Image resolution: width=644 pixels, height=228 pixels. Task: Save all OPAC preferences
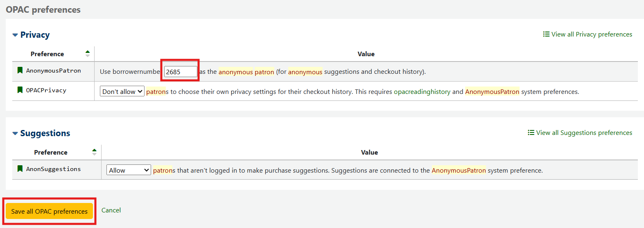(x=49, y=211)
